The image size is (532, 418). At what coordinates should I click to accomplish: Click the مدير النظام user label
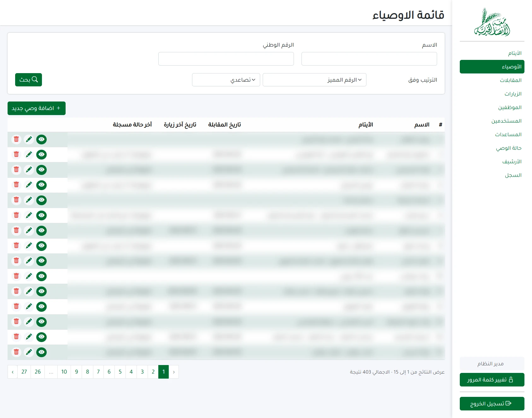pyautogui.click(x=492, y=364)
